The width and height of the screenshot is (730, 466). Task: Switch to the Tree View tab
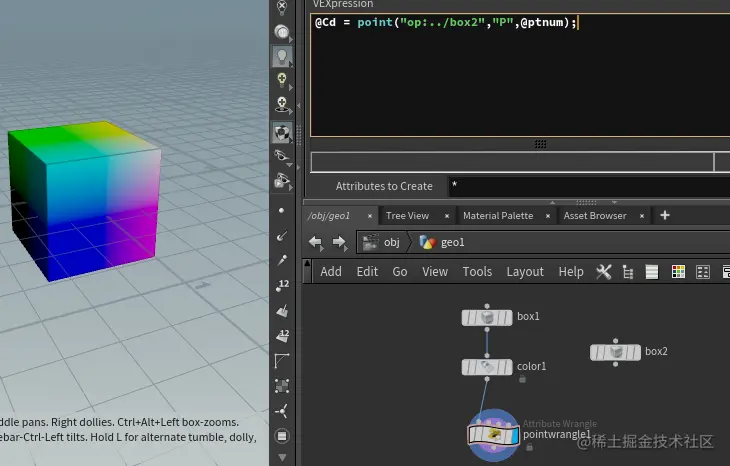coord(407,216)
